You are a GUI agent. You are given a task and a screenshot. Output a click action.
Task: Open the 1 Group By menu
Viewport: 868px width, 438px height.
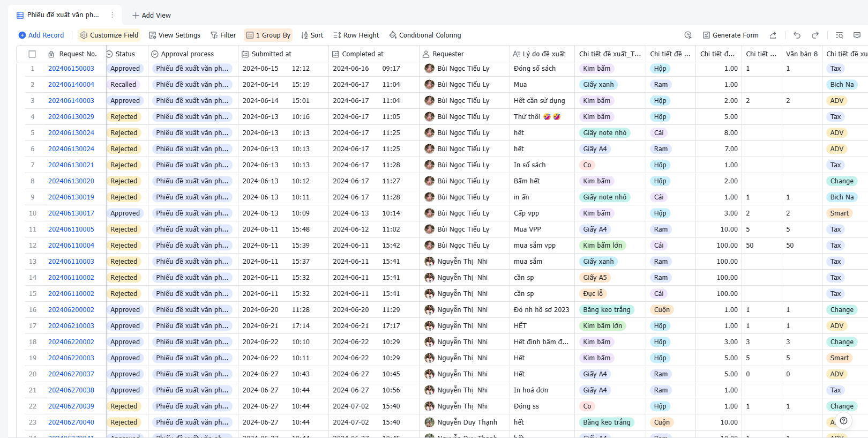coord(268,35)
